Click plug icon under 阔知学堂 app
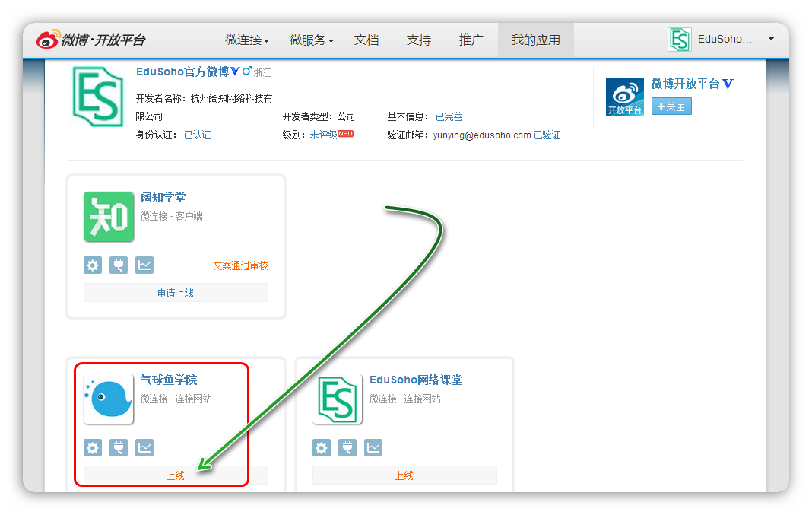812x515 pixels. (119, 265)
